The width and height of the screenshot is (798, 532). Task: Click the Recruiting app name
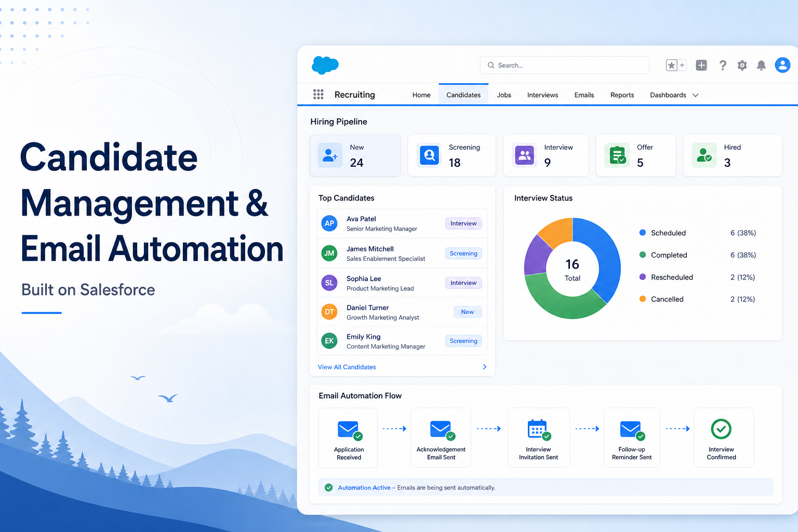(355, 95)
